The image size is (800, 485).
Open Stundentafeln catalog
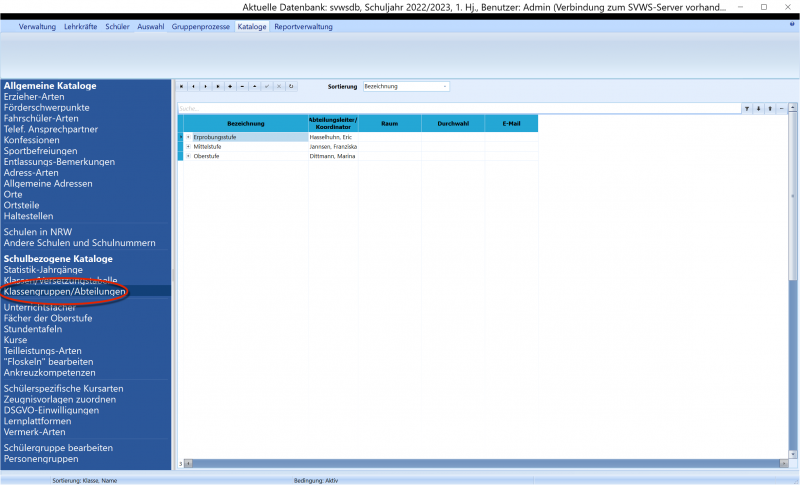point(33,329)
